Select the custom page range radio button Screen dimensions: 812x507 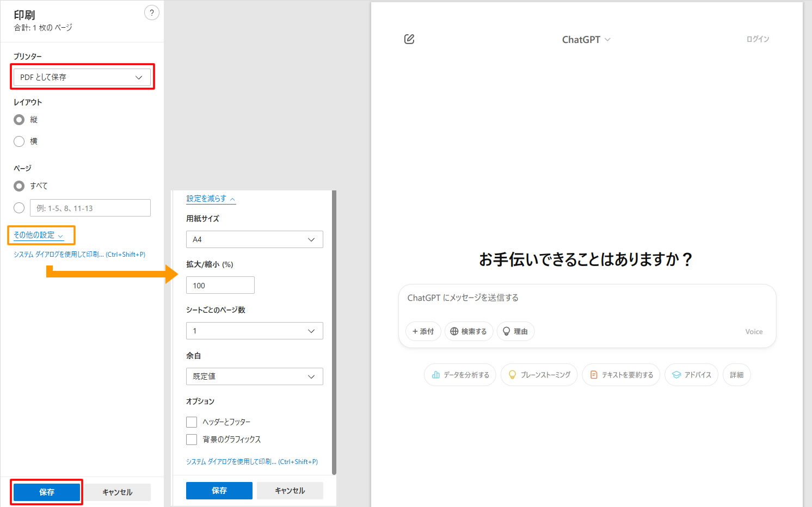point(19,208)
